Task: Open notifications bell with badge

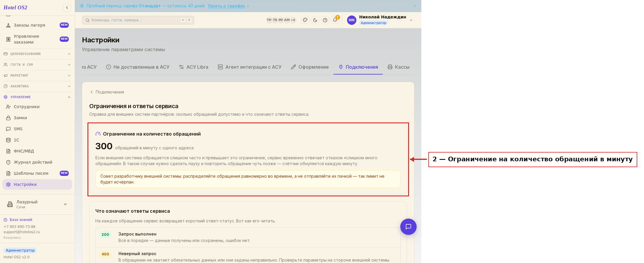Action: (x=335, y=20)
